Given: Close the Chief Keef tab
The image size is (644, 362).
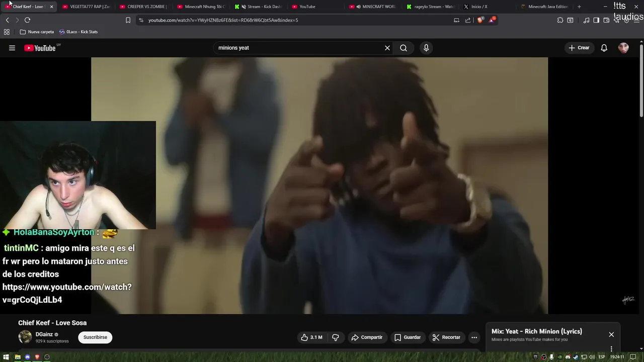Looking at the screenshot, I should tap(51, 7).
